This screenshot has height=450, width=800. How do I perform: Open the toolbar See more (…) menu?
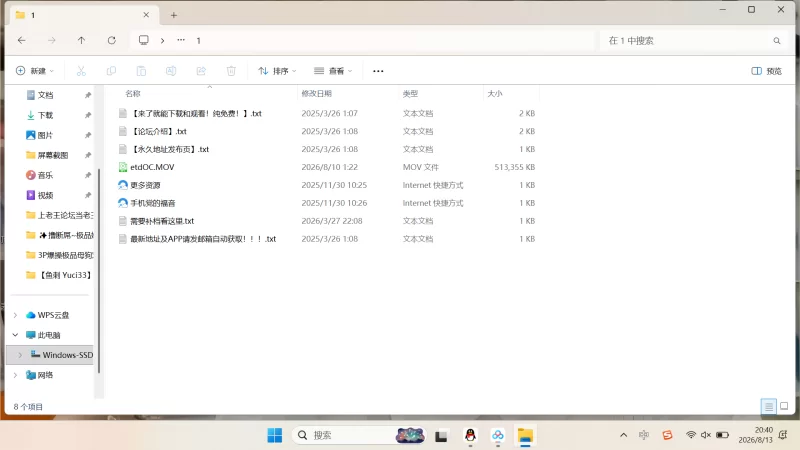coord(378,71)
